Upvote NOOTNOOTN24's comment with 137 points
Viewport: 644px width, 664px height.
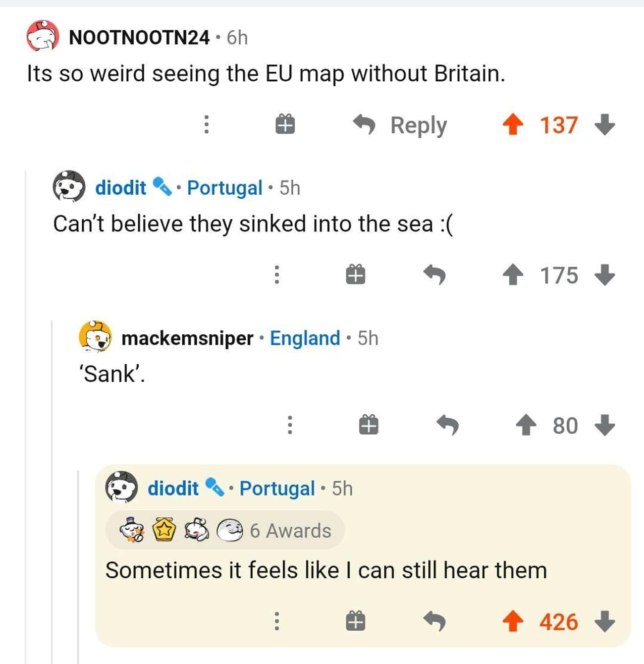[513, 125]
